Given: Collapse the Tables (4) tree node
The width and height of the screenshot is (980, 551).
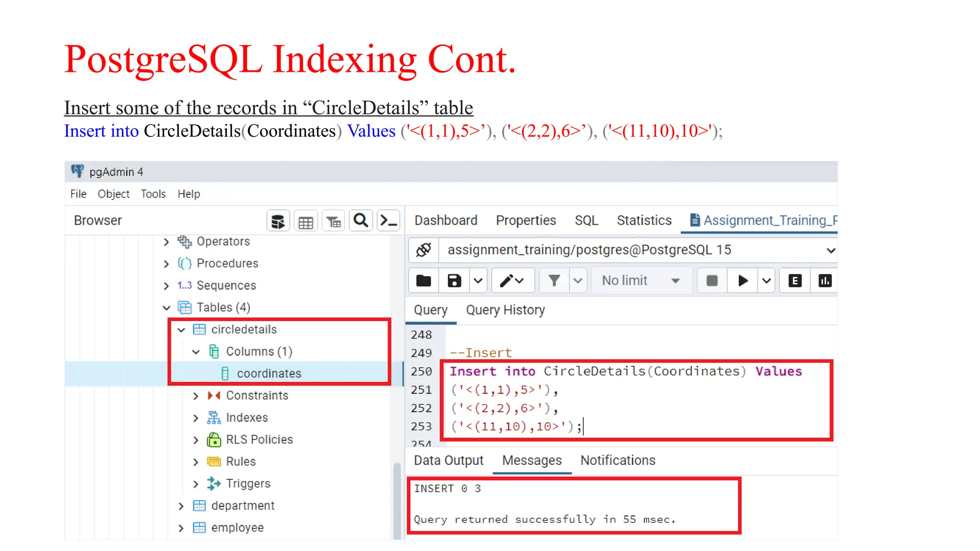Looking at the screenshot, I should 166,308.
